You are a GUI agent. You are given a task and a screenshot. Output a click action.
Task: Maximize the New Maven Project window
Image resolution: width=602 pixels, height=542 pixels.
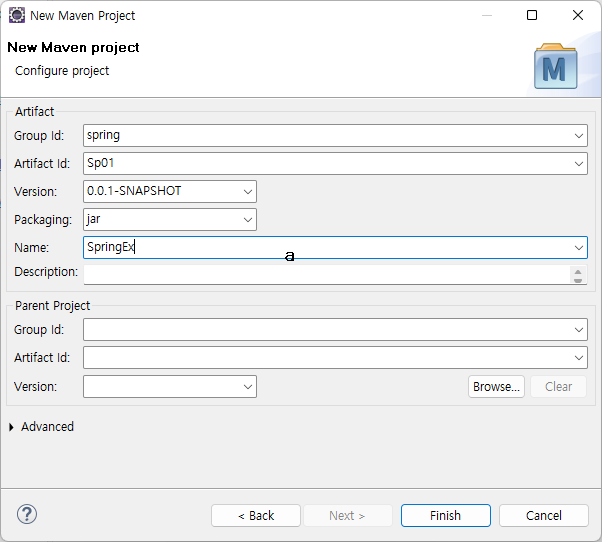click(532, 15)
